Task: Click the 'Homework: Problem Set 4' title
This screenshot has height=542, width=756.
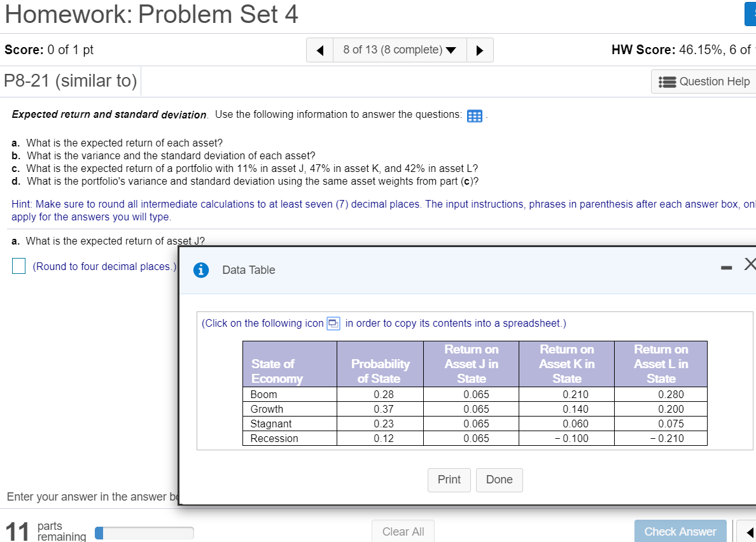Action: point(151,15)
